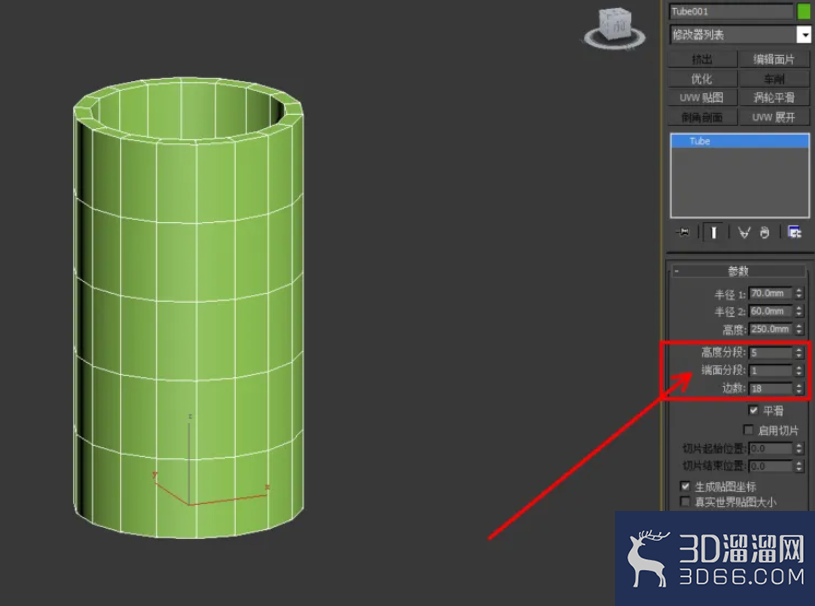Image resolution: width=815 pixels, height=606 pixels.
Task: Enable the 启用切片 checkbox
Action: (x=748, y=430)
